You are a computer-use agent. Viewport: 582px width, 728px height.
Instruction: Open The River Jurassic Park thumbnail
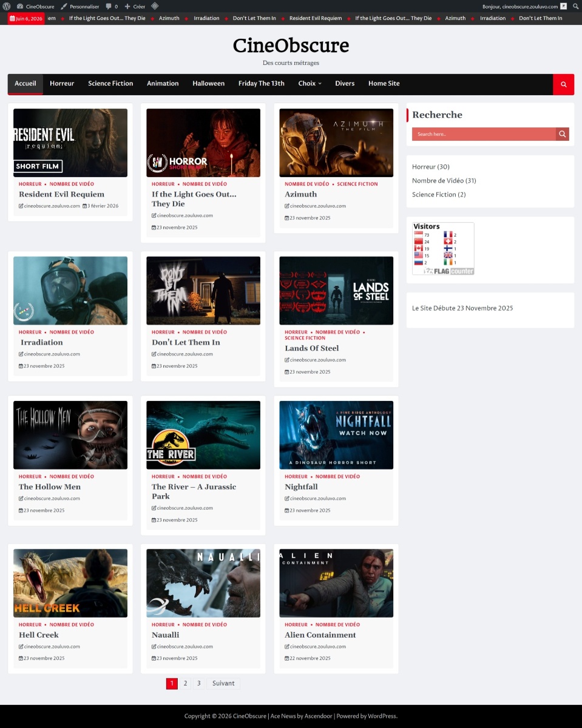pos(203,435)
